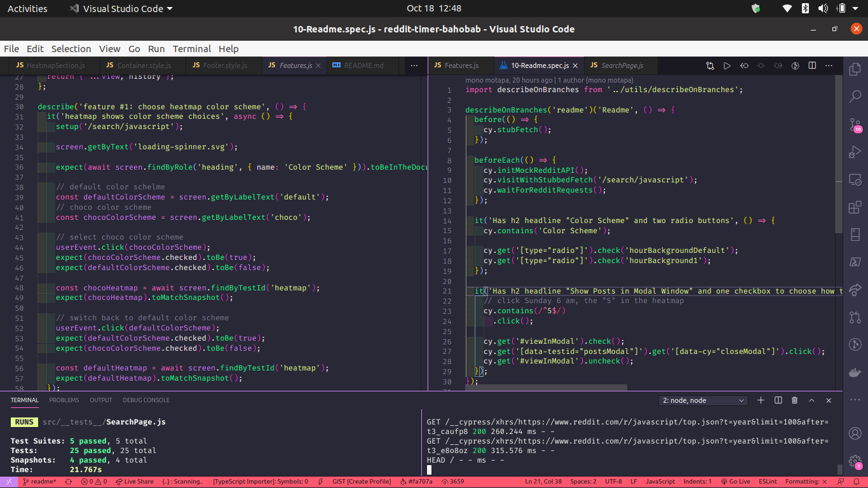Start Go Live server from status bar
Image resolution: width=868 pixels, height=488 pixels.
coord(736,482)
